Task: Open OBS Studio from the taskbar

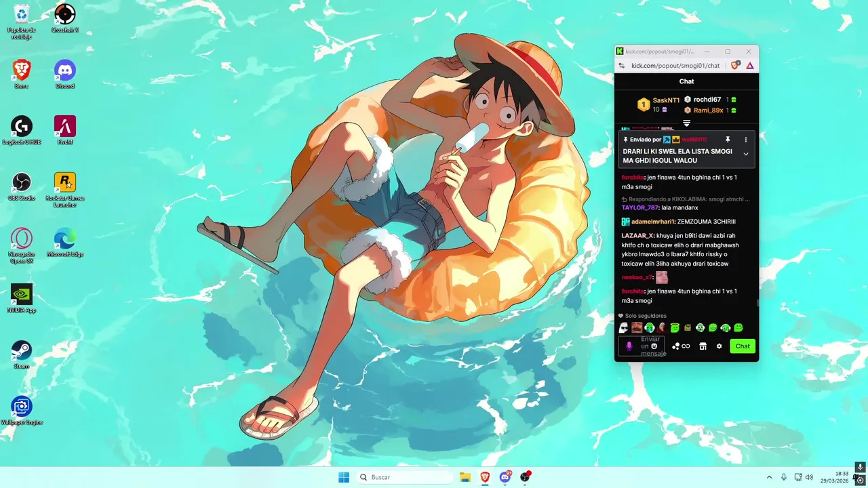Action: click(525, 477)
